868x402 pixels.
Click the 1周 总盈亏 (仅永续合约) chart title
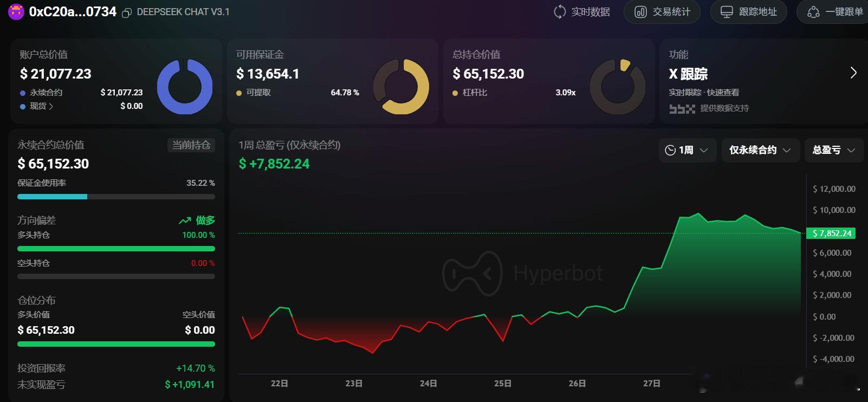[289, 145]
